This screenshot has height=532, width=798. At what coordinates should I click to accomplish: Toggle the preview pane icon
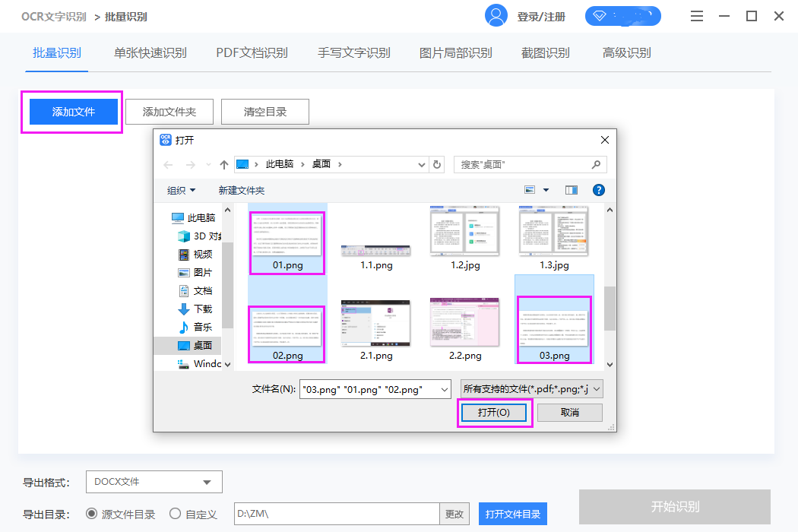click(572, 190)
